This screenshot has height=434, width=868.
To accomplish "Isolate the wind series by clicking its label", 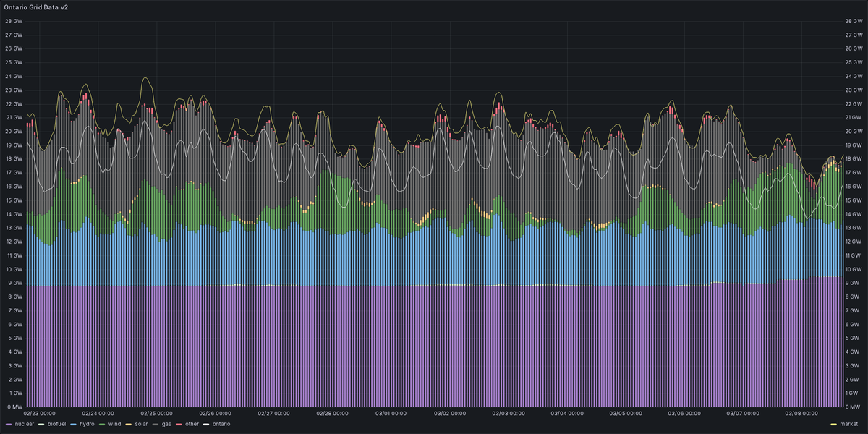I will [114, 425].
